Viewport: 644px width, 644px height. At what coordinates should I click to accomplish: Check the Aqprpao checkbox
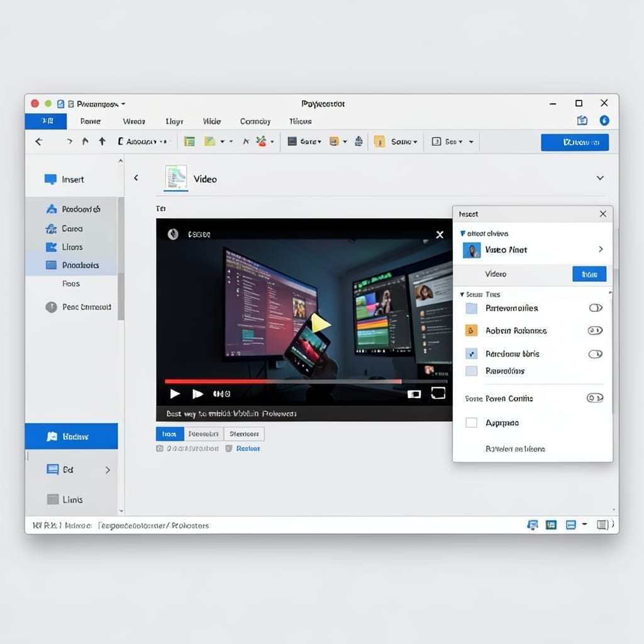point(472,423)
